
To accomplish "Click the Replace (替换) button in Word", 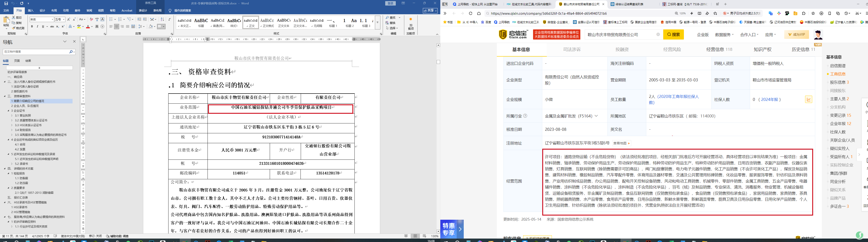I will point(391,23).
